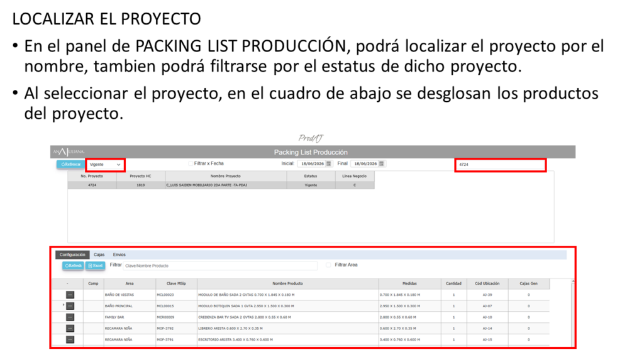
Task: Click product code MCR00009
Action: [x=165, y=317]
